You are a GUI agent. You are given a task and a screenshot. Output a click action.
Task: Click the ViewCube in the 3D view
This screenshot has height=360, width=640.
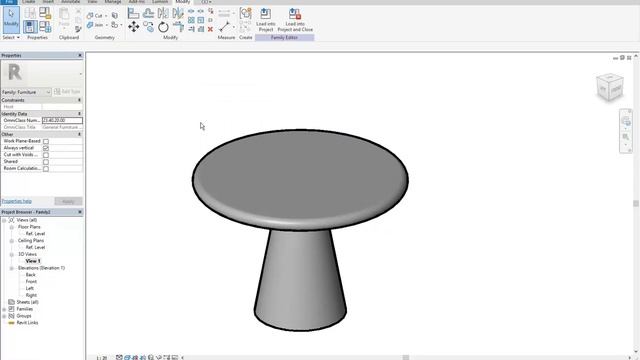click(x=610, y=87)
